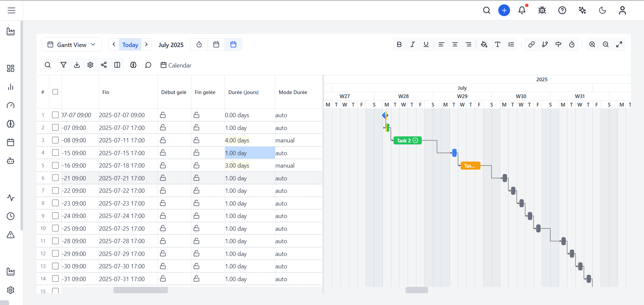Click the download export icon
644x305 pixels.
coord(77,65)
